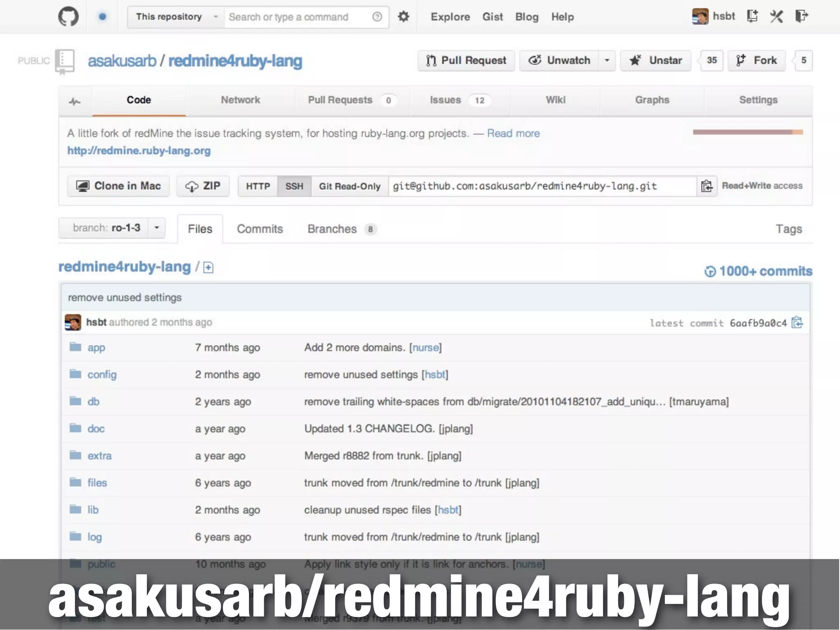
Task: Switch to the Network tab
Action: (240, 100)
